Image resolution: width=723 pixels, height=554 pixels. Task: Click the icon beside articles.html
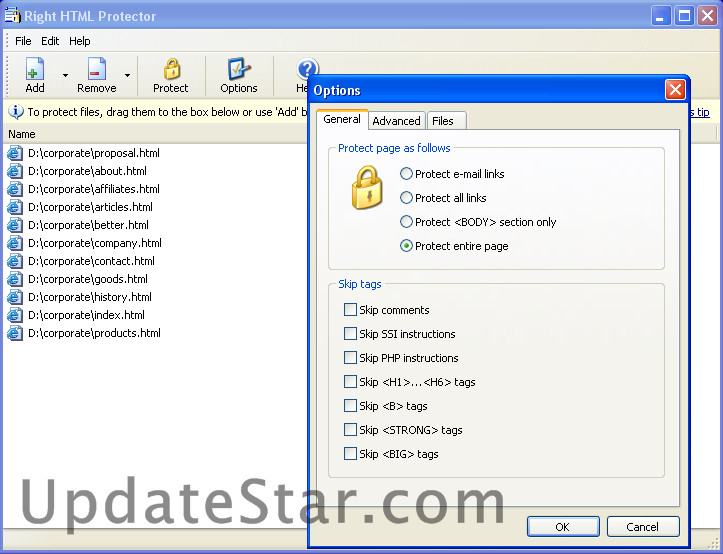point(15,207)
